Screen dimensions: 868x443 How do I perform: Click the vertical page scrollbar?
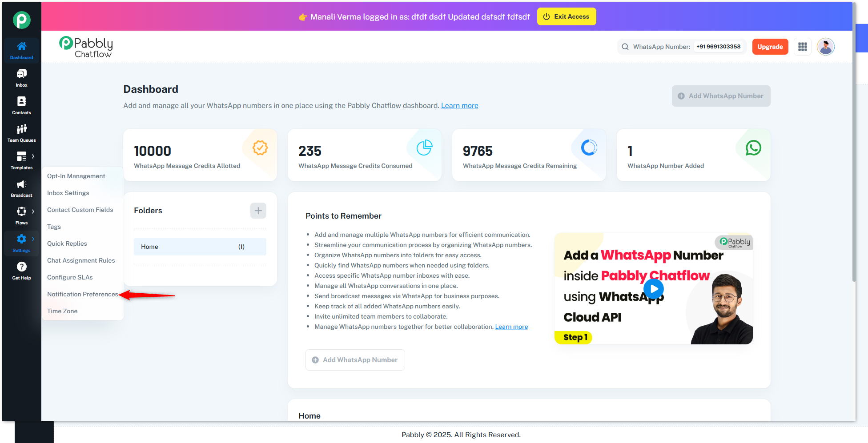(x=854, y=142)
